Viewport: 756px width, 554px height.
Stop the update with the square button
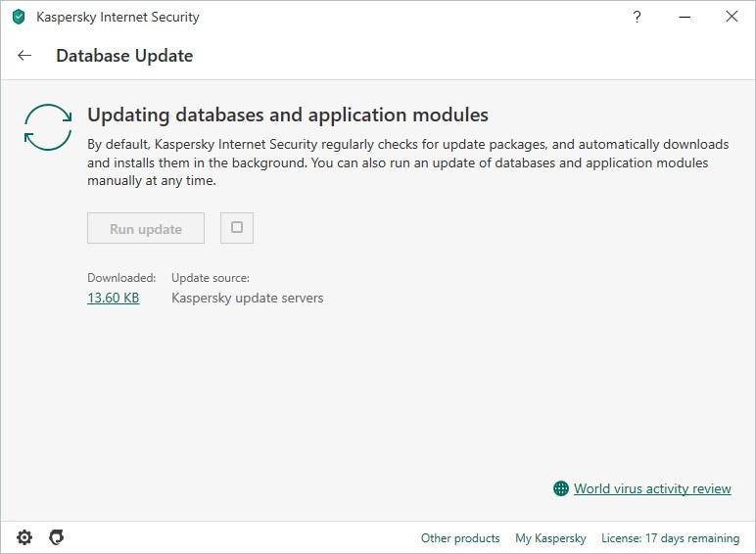pyautogui.click(x=237, y=228)
